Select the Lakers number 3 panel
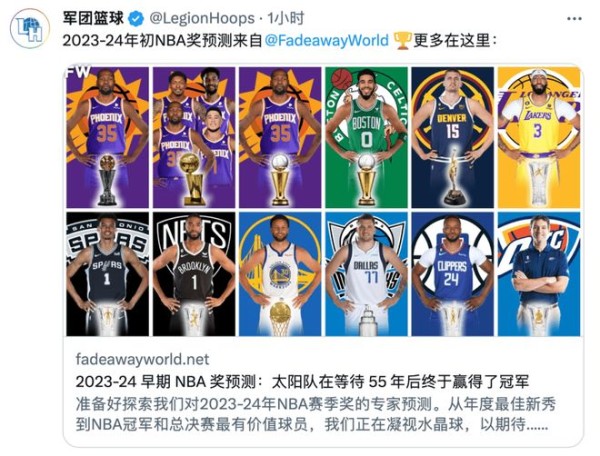The image size is (600, 456). (539, 138)
